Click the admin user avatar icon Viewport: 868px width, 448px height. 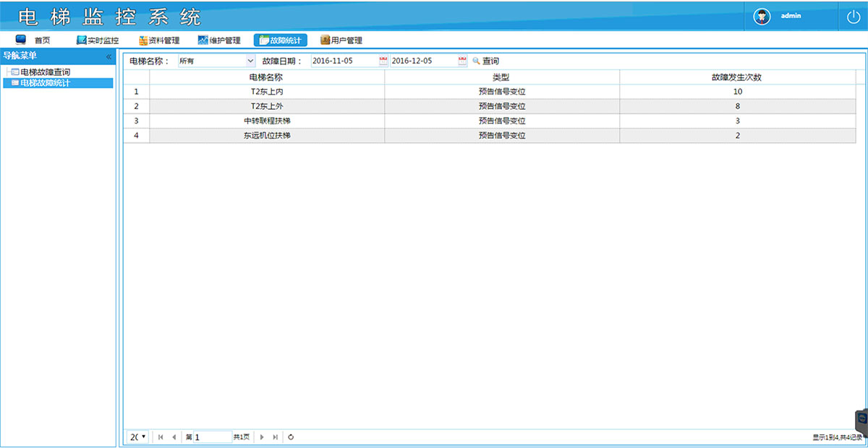pyautogui.click(x=762, y=17)
